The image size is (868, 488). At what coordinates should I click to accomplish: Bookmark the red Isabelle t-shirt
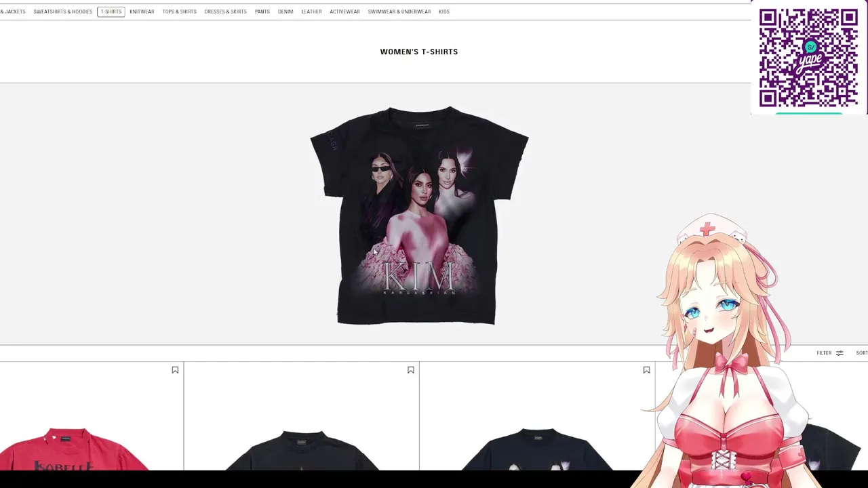point(175,370)
